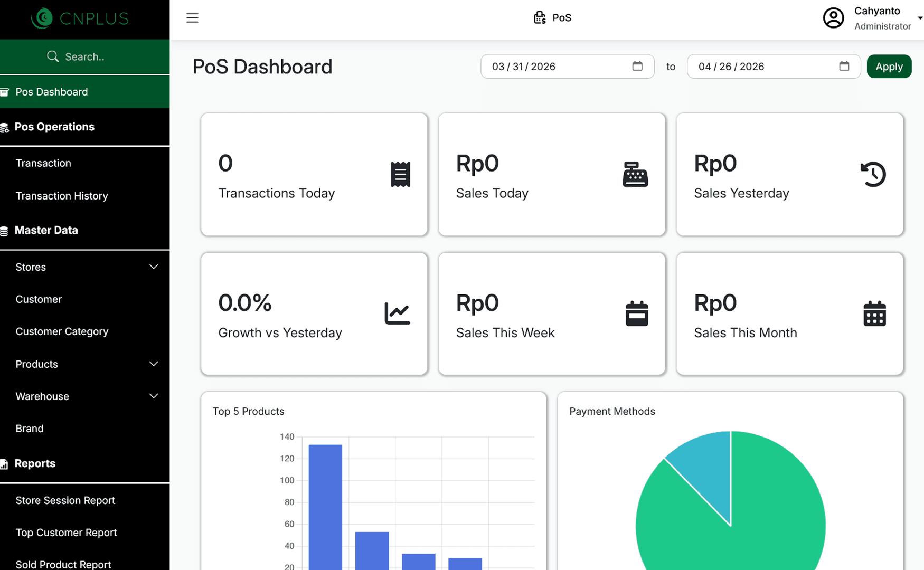Viewport: 924px width, 570px height.
Task: Click the Warehouse chevron arrow
Action: [x=154, y=396]
